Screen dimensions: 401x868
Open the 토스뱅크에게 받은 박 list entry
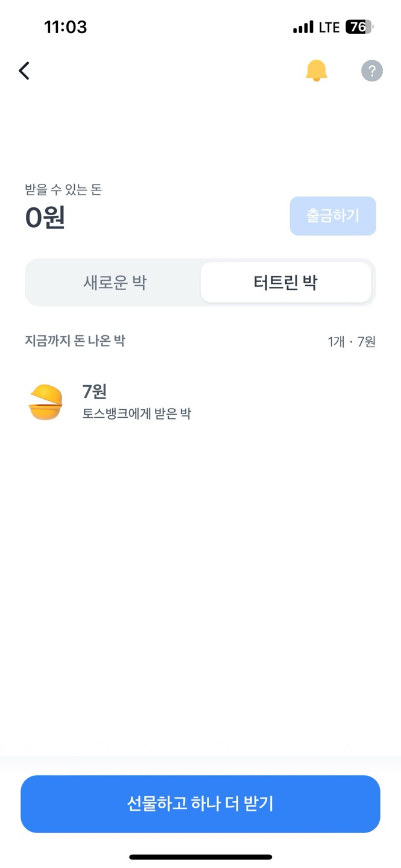pos(137,415)
